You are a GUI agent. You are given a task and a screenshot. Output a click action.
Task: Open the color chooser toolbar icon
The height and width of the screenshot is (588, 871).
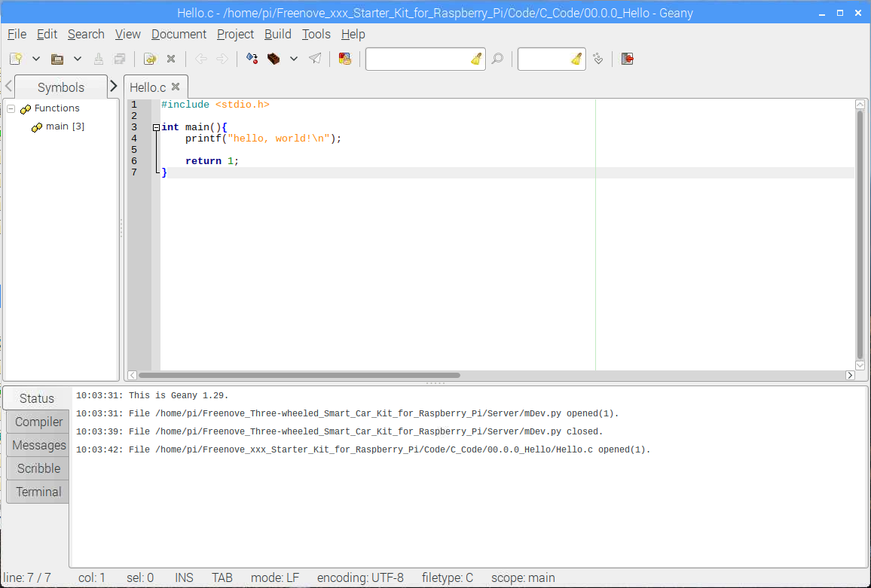tap(344, 59)
